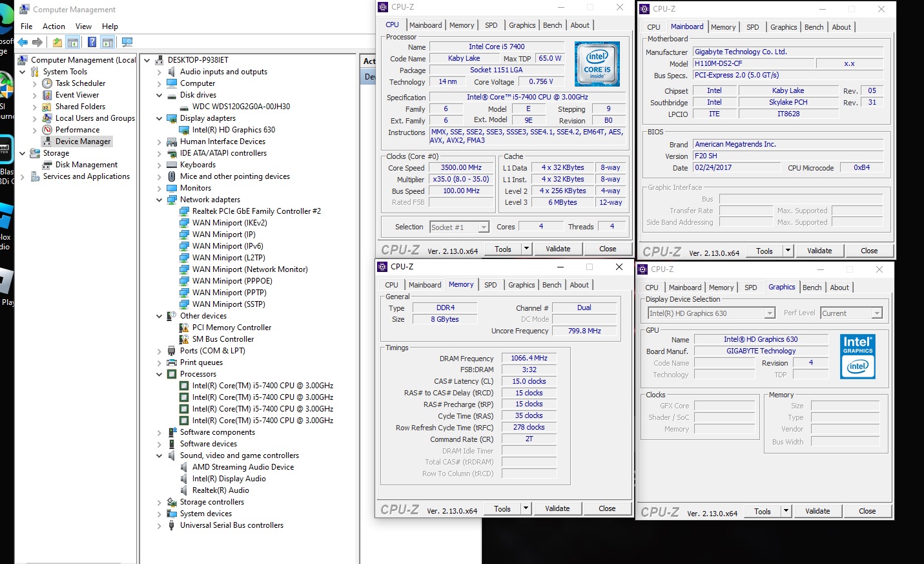Click Scan for hardware changes toolbar icon
This screenshot has width=924, height=564.
click(127, 43)
